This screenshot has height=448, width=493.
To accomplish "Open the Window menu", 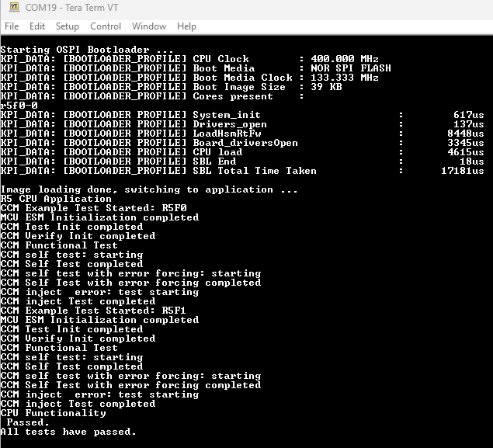I will [x=149, y=26].
